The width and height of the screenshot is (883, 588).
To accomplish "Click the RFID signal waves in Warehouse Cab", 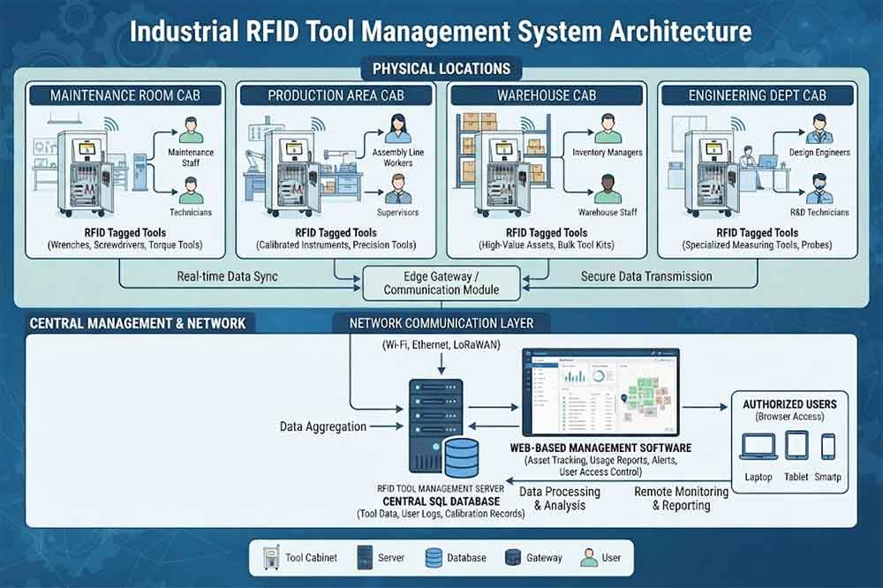I will click(x=529, y=124).
